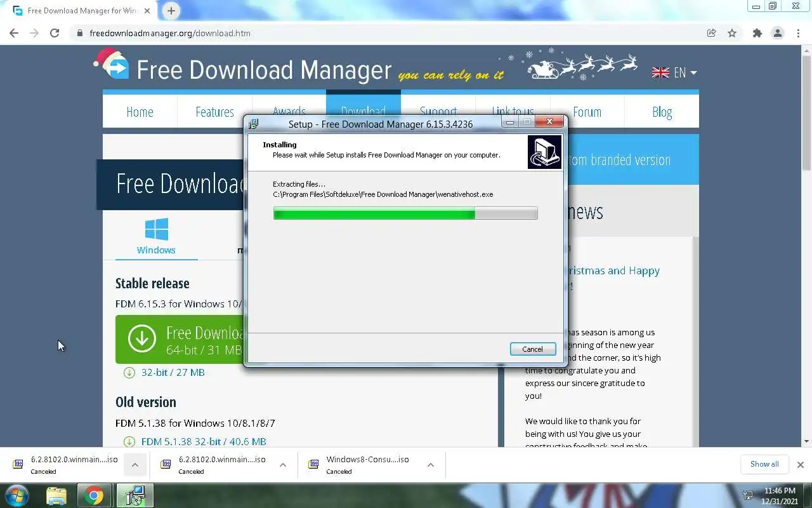Click the Windows8-Consu....iso file icon
The height and width of the screenshot is (508, 812).
pos(313,464)
